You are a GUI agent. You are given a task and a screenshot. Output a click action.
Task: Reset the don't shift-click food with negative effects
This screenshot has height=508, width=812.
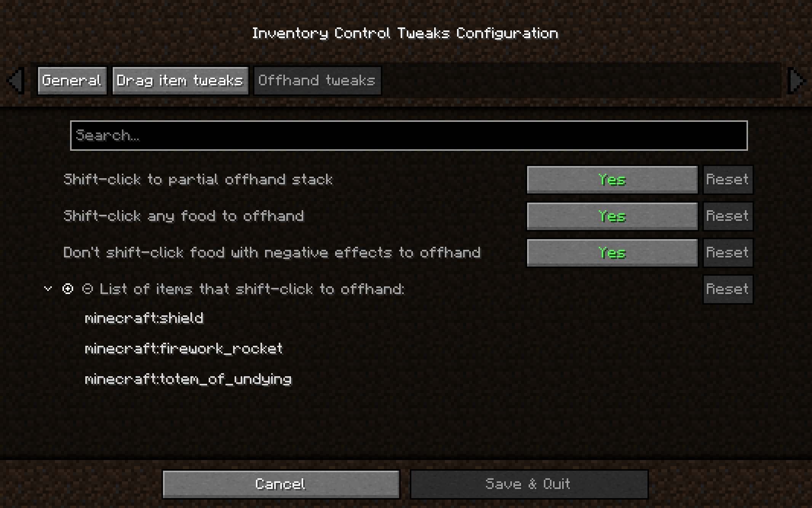point(727,252)
